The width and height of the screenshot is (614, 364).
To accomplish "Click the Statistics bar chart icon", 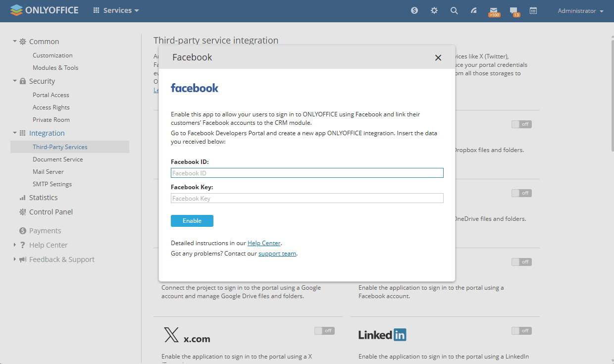I will pyautogui.click(x=23, y=198).
